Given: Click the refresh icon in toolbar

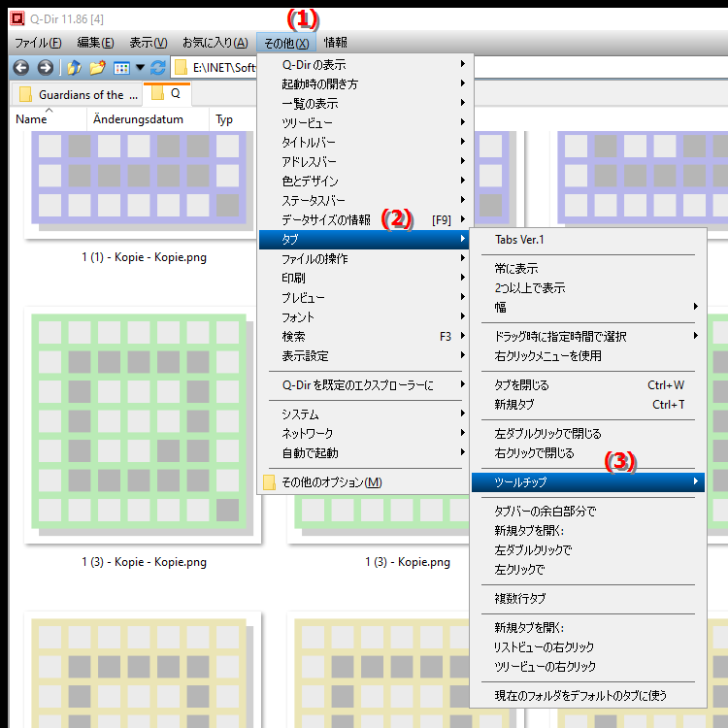Looking at the screenshot, I should tap(158, 68).
